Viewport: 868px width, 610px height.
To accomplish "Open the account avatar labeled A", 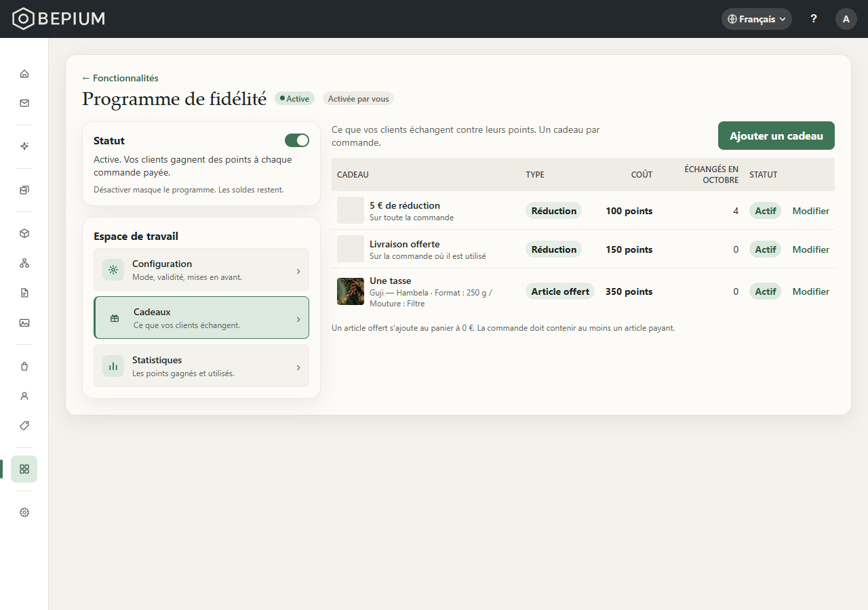I will pyautogui.click(x=846, y=19).
